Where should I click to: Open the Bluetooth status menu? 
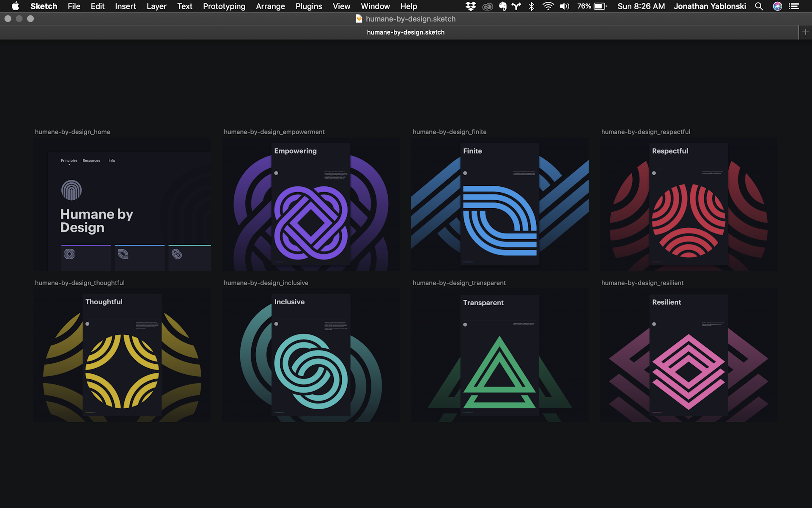[532, 6]
